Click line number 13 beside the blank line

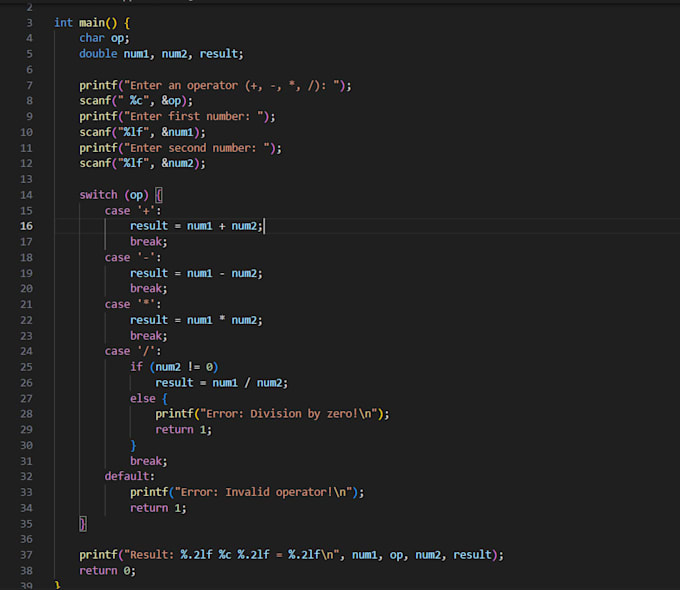pyautogui.click(x=26, y=179)
